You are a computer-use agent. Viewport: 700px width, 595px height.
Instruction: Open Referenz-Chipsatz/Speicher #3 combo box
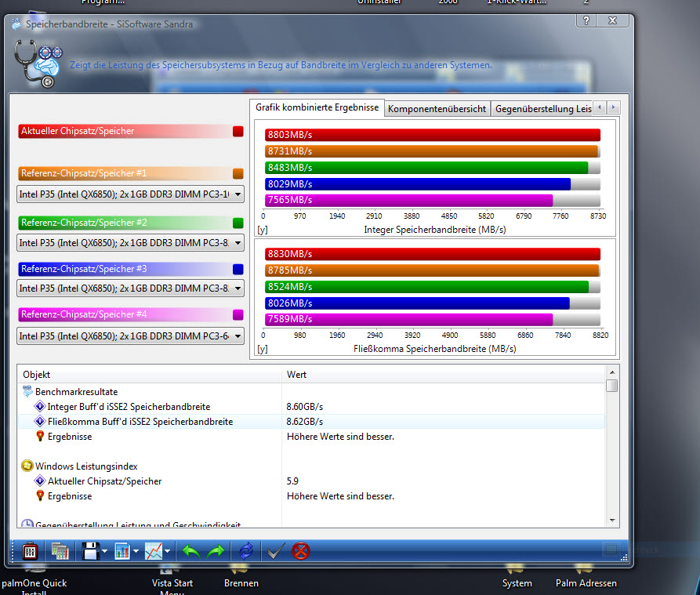[130, 288]
